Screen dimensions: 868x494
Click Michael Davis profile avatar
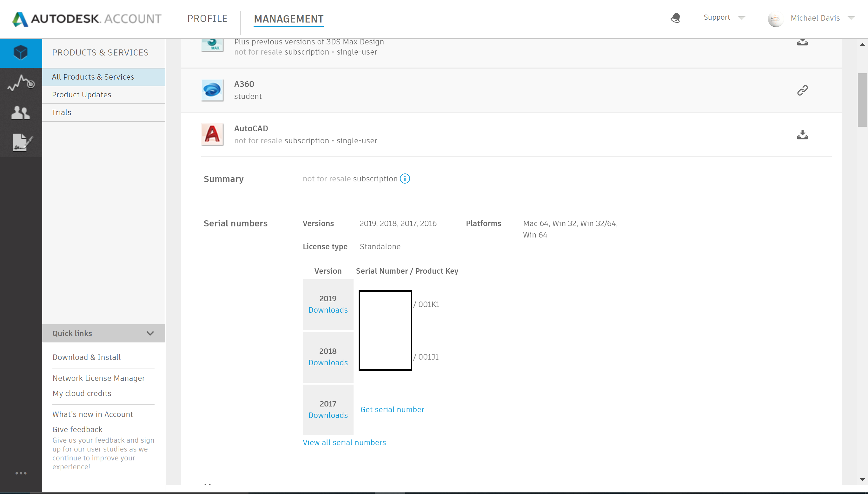(x=775, y=19)
